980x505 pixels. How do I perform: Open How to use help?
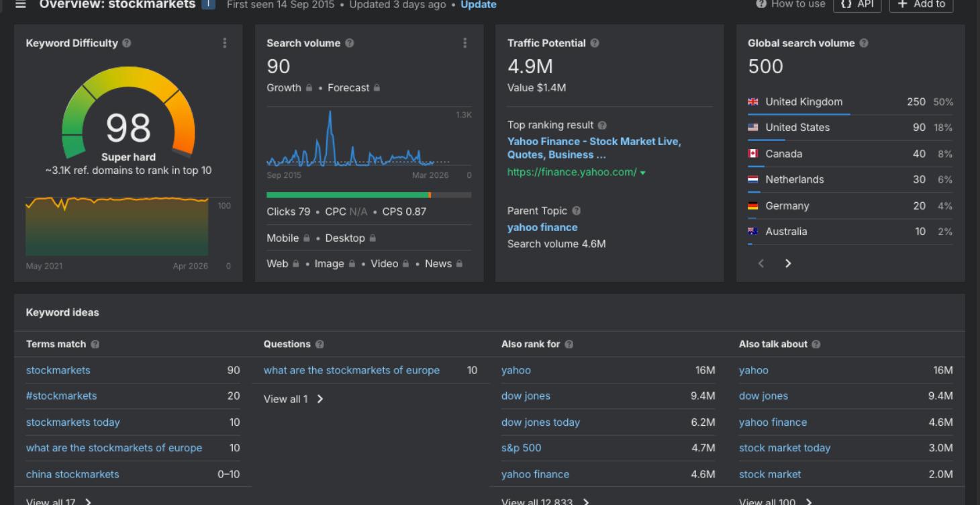791,4
